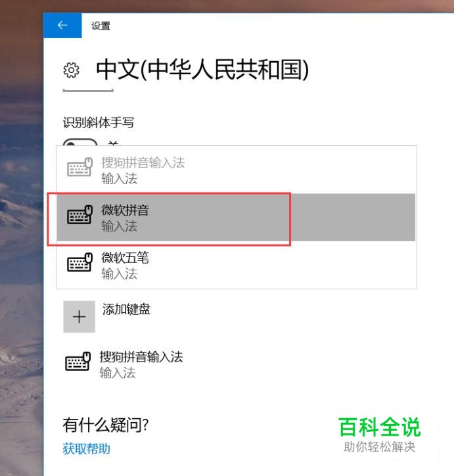454x476 pixels.
Task: Click the 识别斜体手写 label
Action: 99,122
